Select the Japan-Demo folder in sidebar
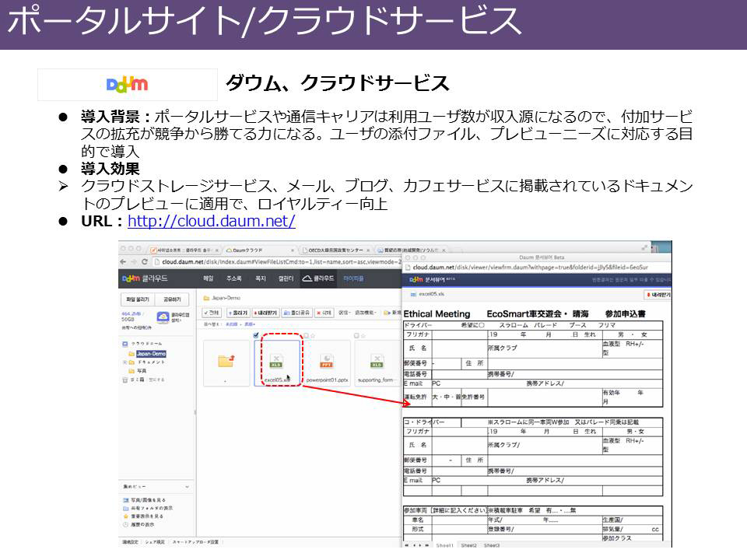This screenshot has width=747, height=560. (x=151, y=354)
